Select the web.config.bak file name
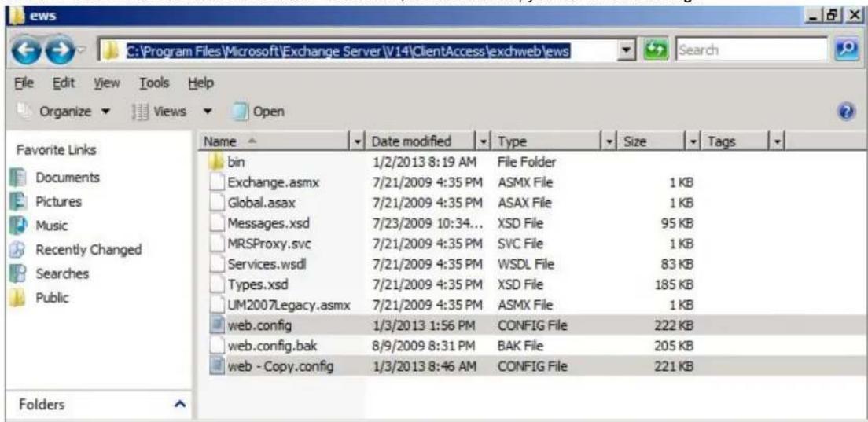 click(x=273, y=347)
